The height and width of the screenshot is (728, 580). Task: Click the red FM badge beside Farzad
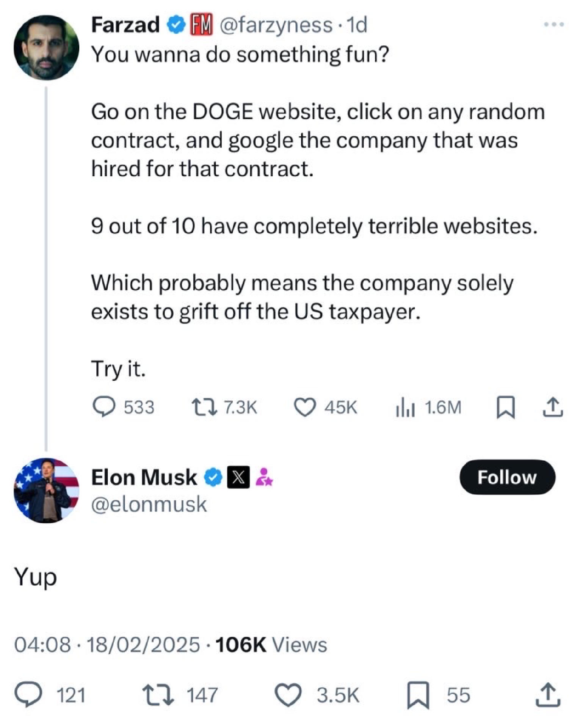click(x=201, y=25)
